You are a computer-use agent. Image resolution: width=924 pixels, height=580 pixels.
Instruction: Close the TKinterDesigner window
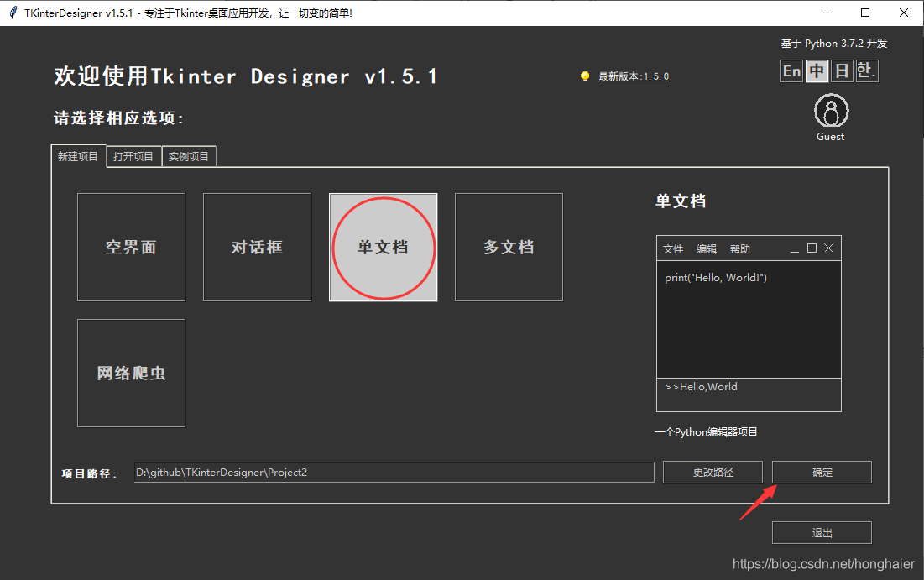click(903, 13)
